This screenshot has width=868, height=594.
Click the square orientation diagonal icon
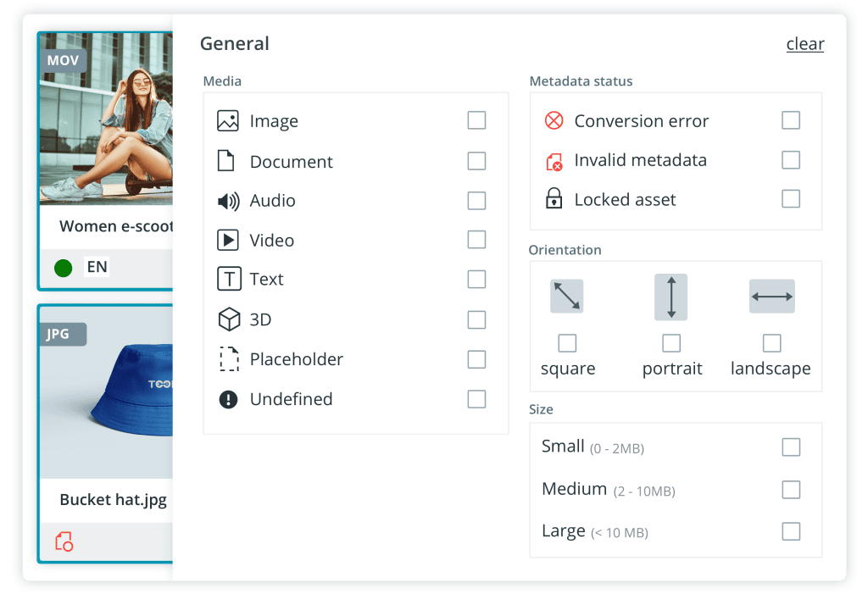pos(567,297)
